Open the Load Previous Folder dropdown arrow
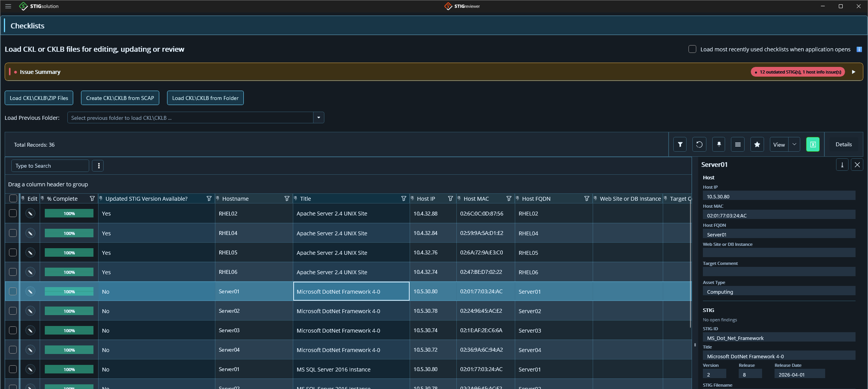Screen dimensions: 868x389 (x=319, y=117)
